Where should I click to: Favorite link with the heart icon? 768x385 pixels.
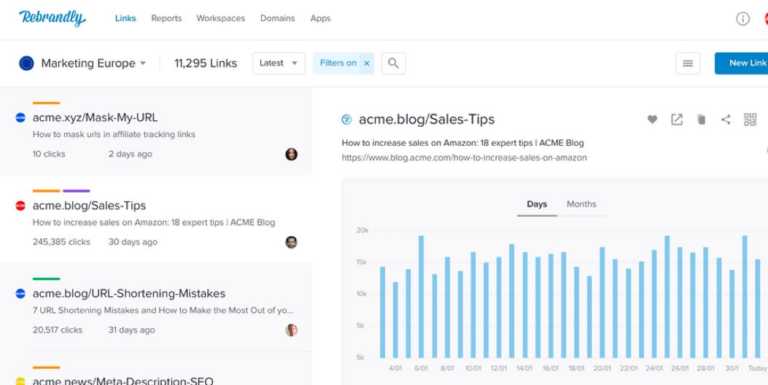tap(652, 119)
